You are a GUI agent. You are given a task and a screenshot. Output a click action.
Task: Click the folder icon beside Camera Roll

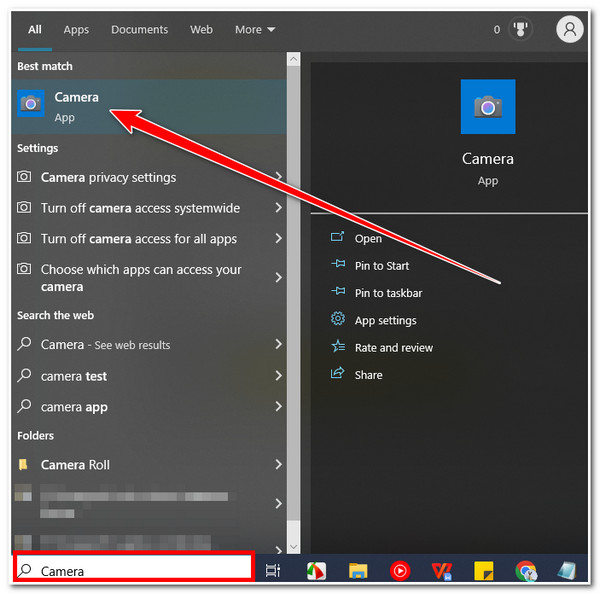click(x=23, y=464)
